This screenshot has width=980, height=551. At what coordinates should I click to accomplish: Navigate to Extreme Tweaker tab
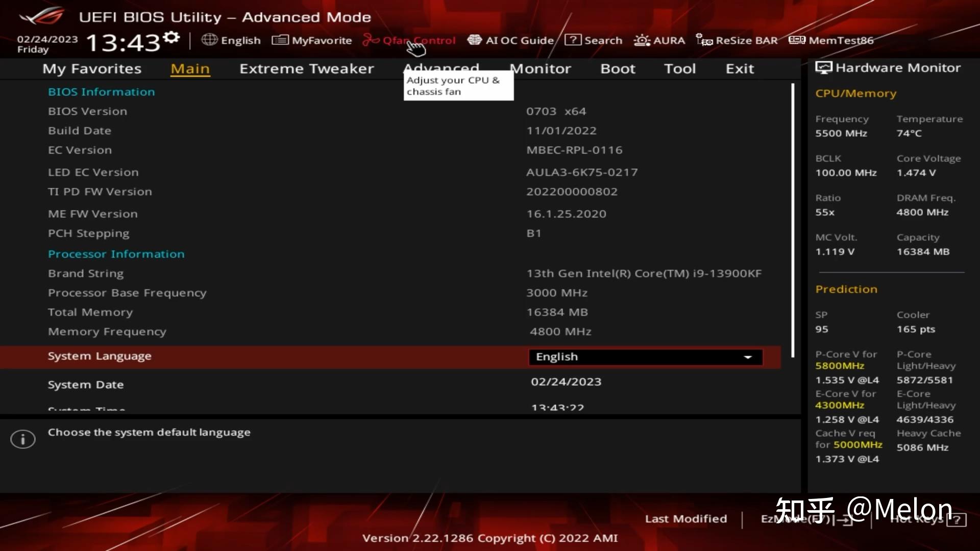click(306, 68)
